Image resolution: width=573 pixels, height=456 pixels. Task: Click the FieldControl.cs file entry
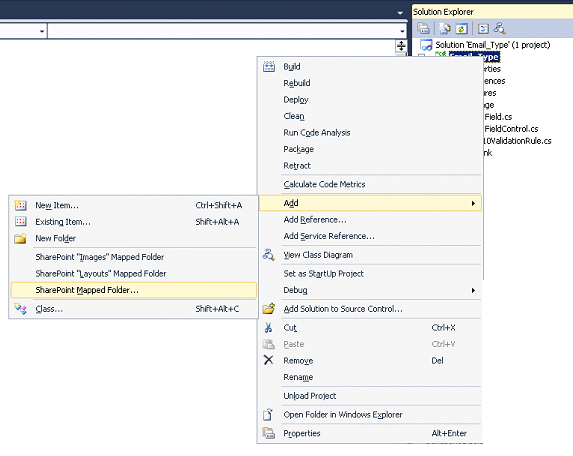(x=511, y=129)
